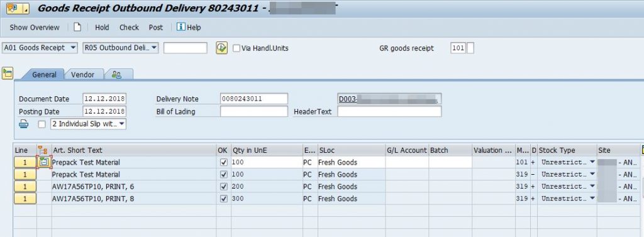Click the Help info icon
The height and width of the screenshot is (237, 644).
click(x=181, y=26)
